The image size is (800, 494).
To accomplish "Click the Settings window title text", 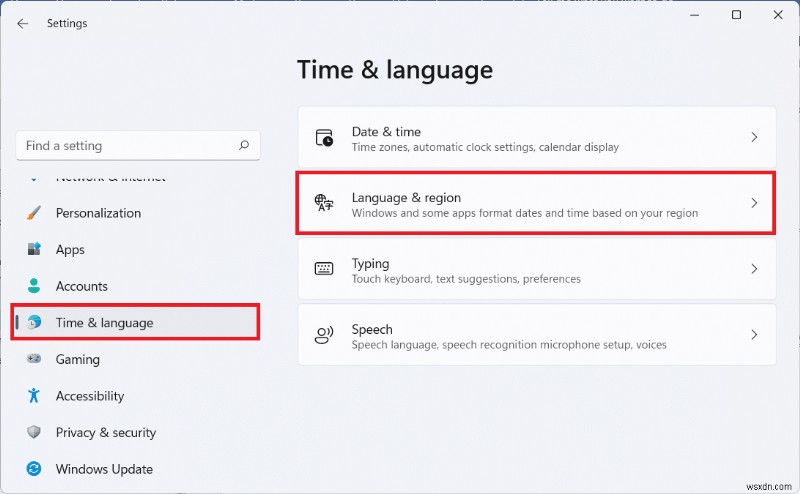I will click(x=67, y=23).
